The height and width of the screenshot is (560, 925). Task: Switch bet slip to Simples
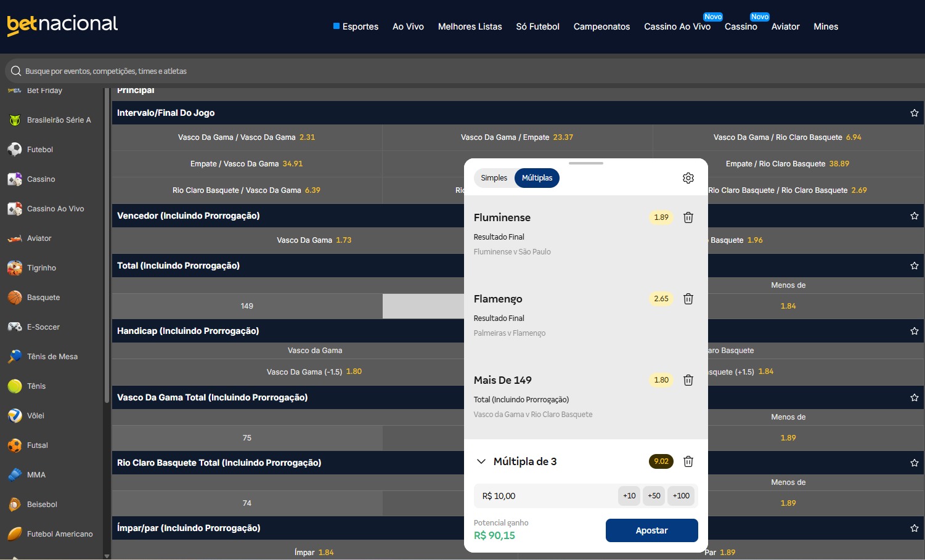(x=494, y=178)
